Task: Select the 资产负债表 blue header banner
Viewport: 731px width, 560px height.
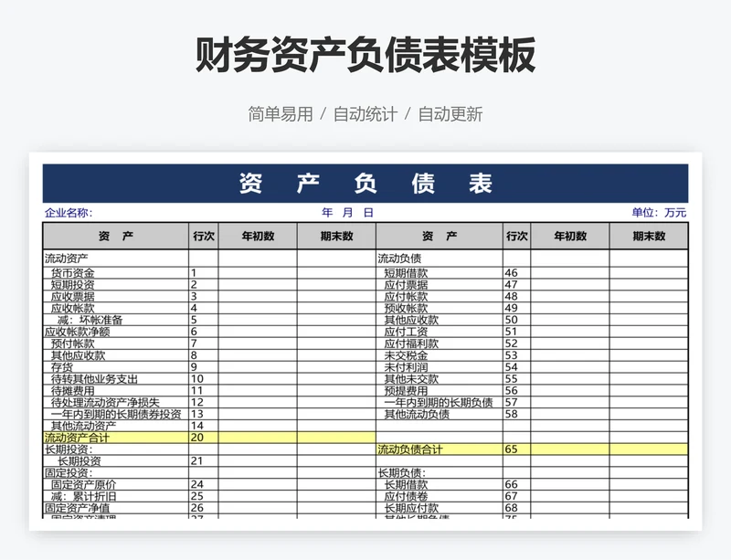Action: pyautogui.click(x=365, y=184)
